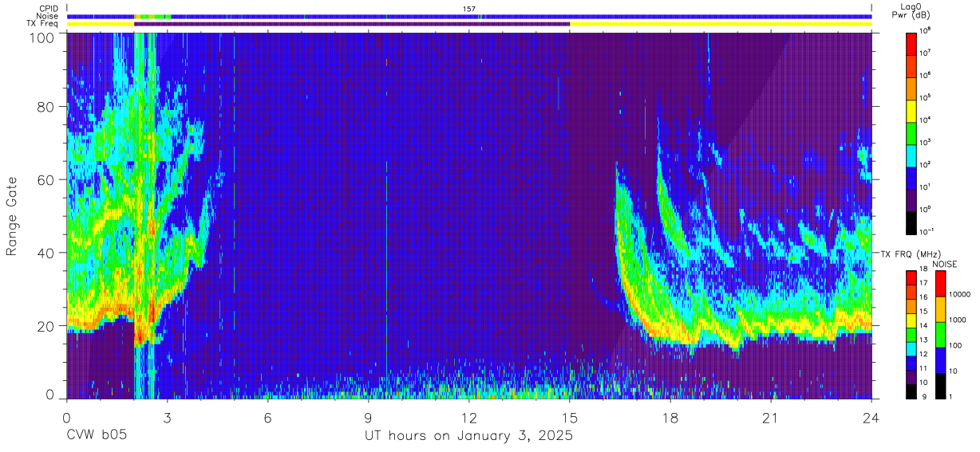The image size is (980, 452).
Task: Click tick label "20" on the Range Gate axis
Action: [46, 326]
